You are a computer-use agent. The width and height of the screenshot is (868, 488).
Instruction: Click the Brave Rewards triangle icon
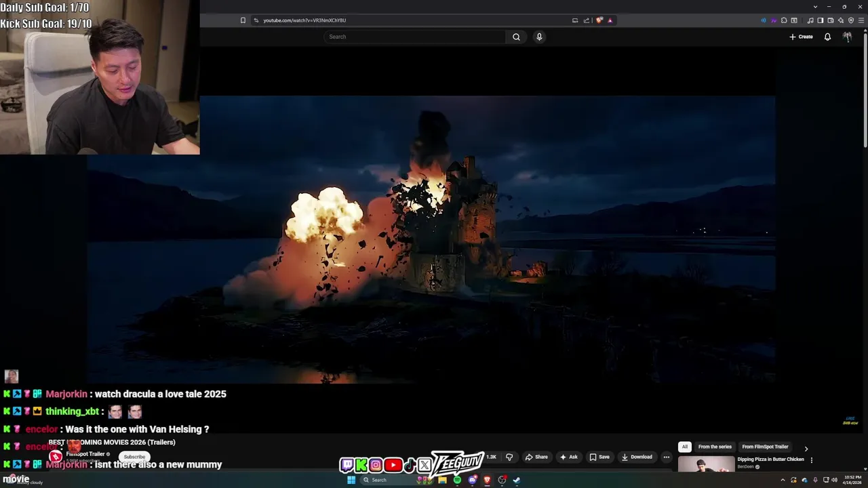610,20
